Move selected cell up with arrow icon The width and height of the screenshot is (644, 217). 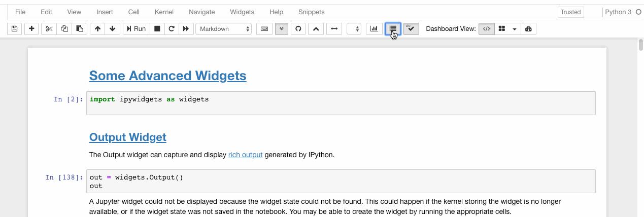pyautogui.click(x=97, y=29)
